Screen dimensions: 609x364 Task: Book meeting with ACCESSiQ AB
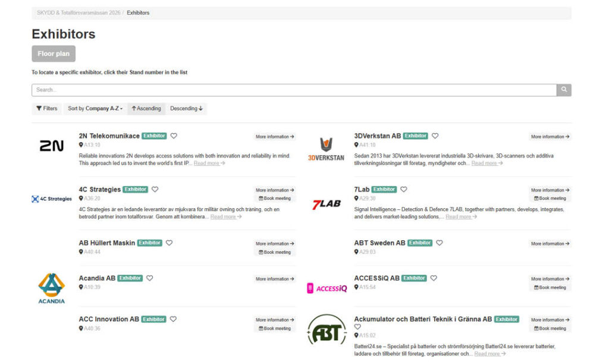pyautogui.click(x=550, y=288)
